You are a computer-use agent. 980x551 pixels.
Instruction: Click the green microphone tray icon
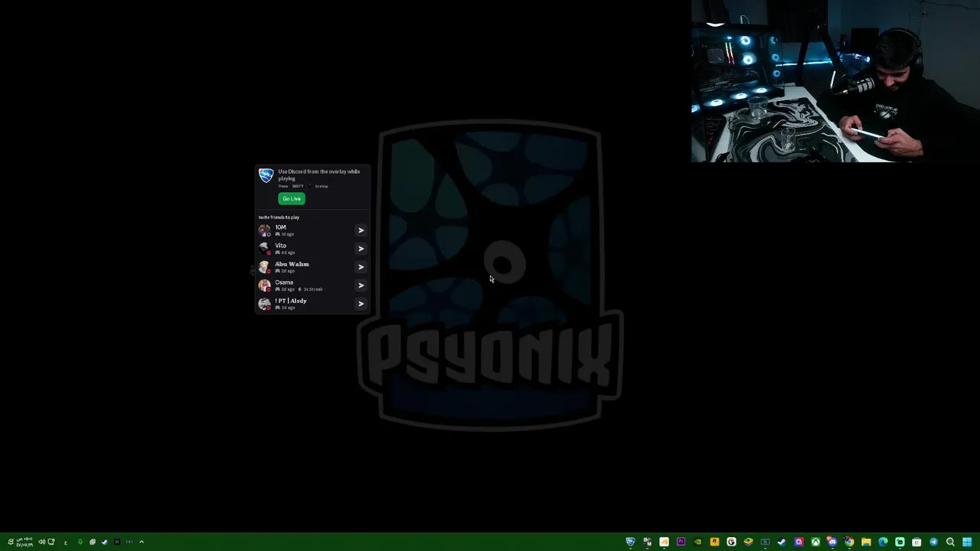click(x=80, y=542)
